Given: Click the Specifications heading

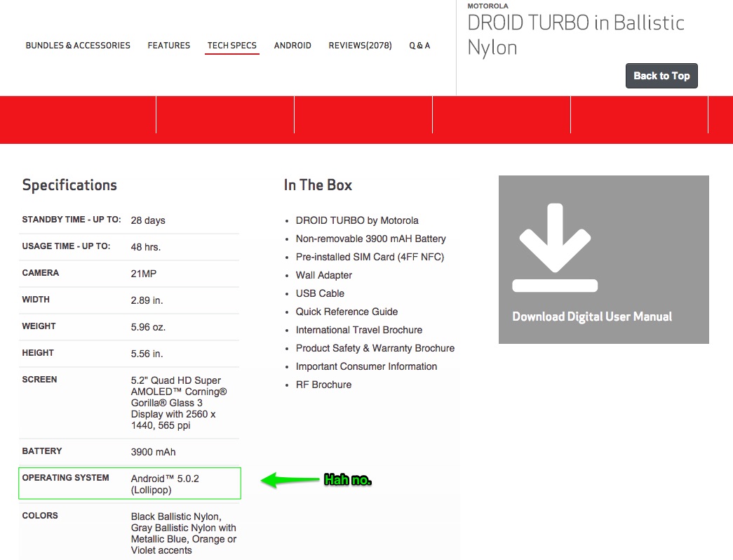Looking at the screenshot, I should [69, 185].
